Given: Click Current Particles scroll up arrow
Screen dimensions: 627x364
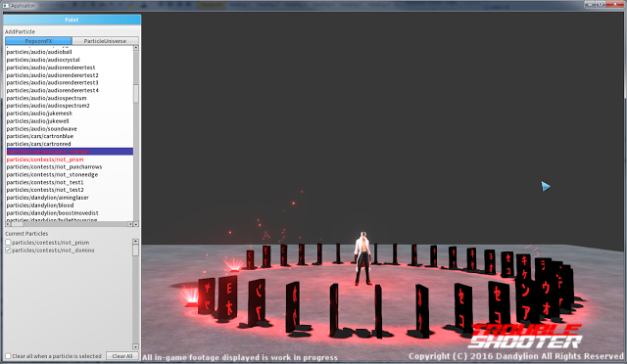Looking at the screenshot, I should (x=135, y=242).
